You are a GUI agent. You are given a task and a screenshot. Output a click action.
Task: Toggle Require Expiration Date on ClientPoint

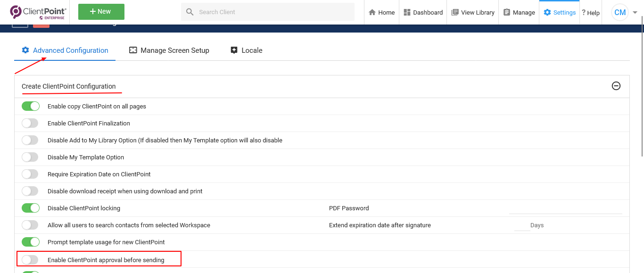(30, 174)
